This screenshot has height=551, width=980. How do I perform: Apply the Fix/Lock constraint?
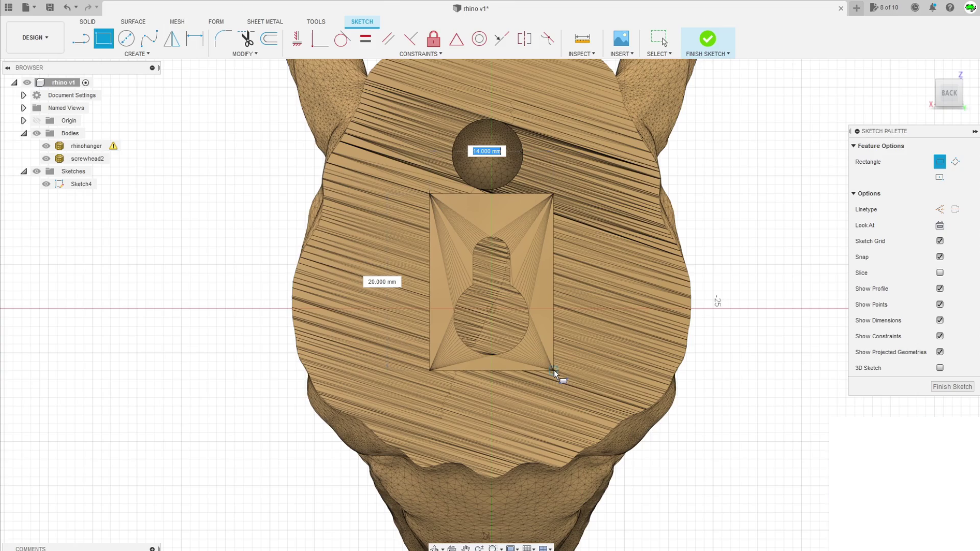click(x=433, y=38)
